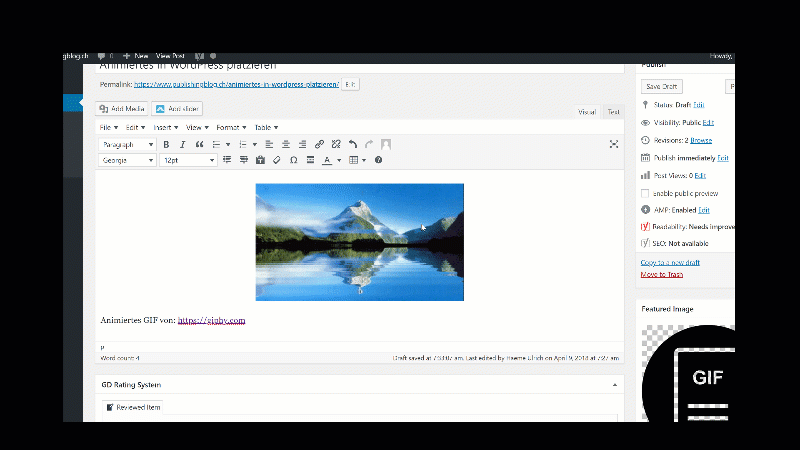Viewport: 800px width, 450px height.
Task: Collapse the GD Rating System panel
Action: click(x=615, y=385)
